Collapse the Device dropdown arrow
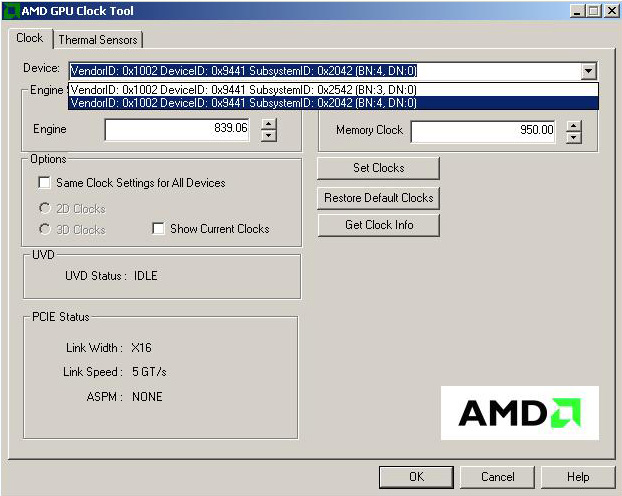 (x=588, y=71)
